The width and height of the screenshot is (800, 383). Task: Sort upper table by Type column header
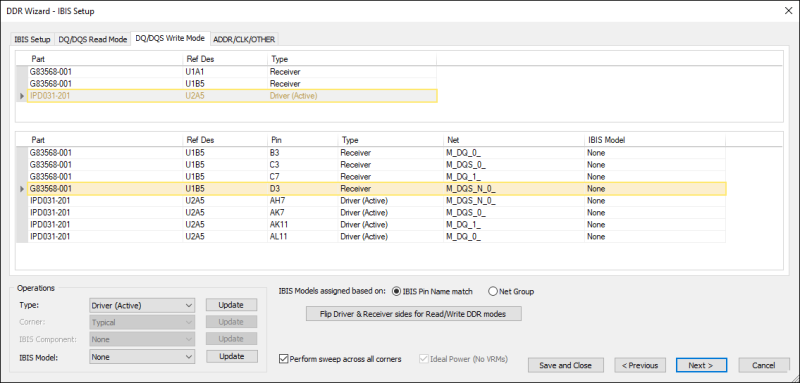tap(352, 59)
